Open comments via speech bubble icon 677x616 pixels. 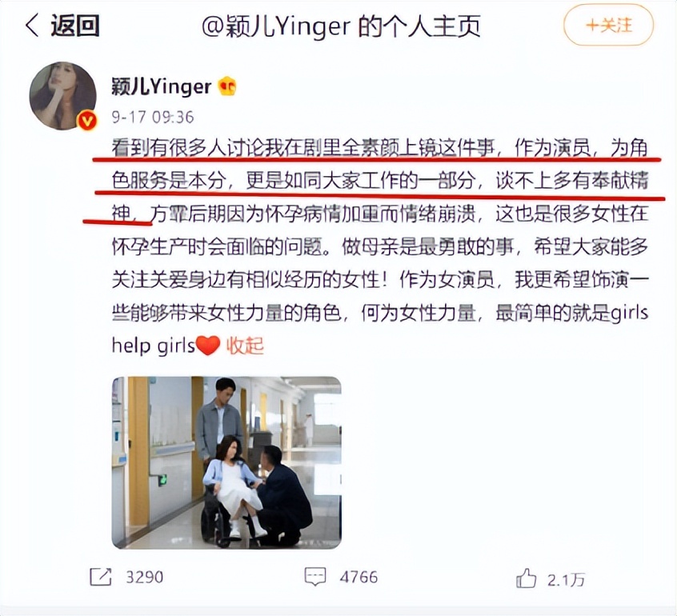coord(315,577)
